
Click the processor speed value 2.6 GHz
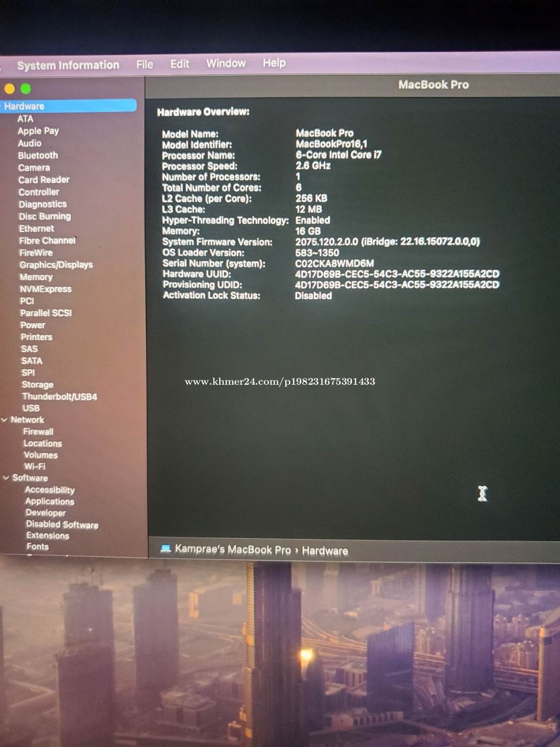(313, 166)
